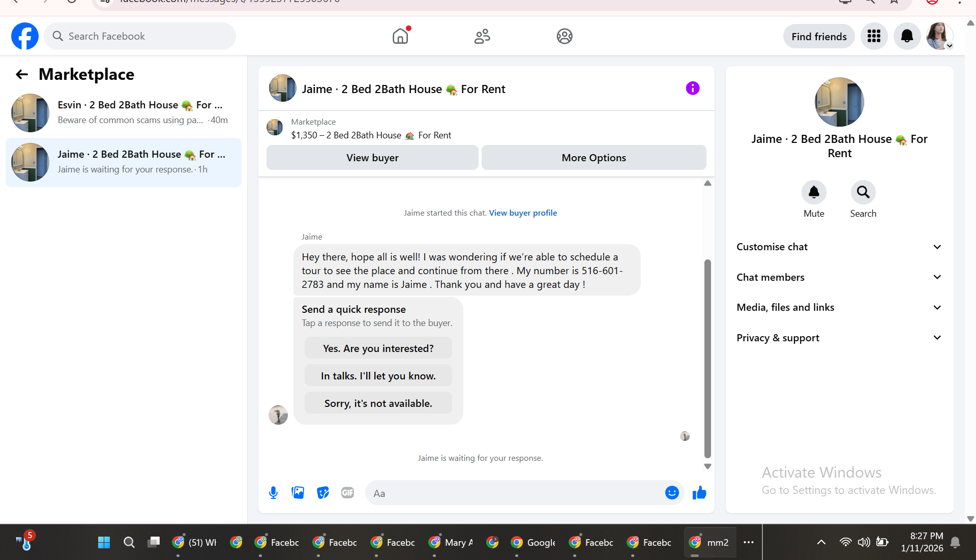The height and width of the screenshot is (560, 976).
Task: Open the Wi-Fi network tray icon
Action: pyautogui.click(x=845, y=542)
